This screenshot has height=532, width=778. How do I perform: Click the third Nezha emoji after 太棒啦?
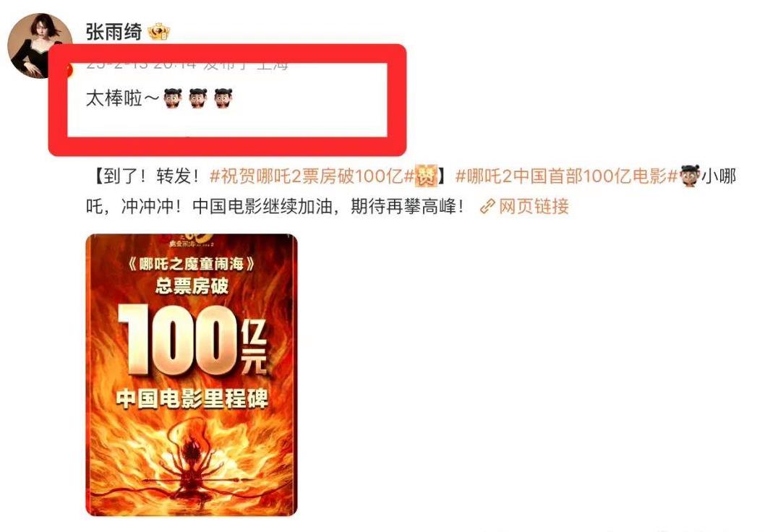click(x=223, y=98)
